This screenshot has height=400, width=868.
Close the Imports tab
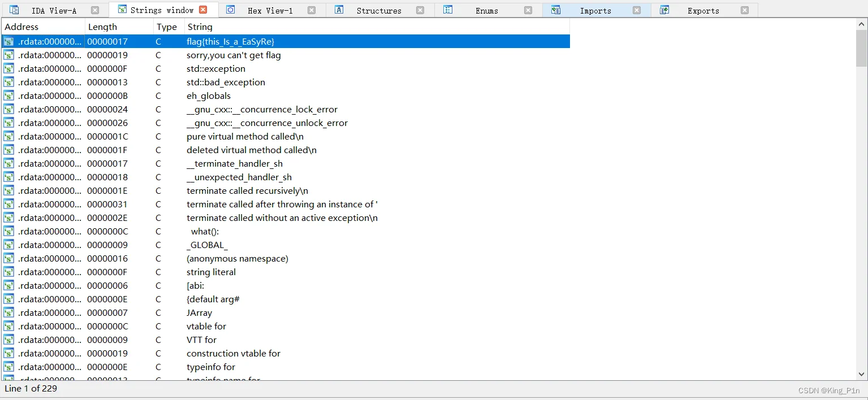(637, 10)
